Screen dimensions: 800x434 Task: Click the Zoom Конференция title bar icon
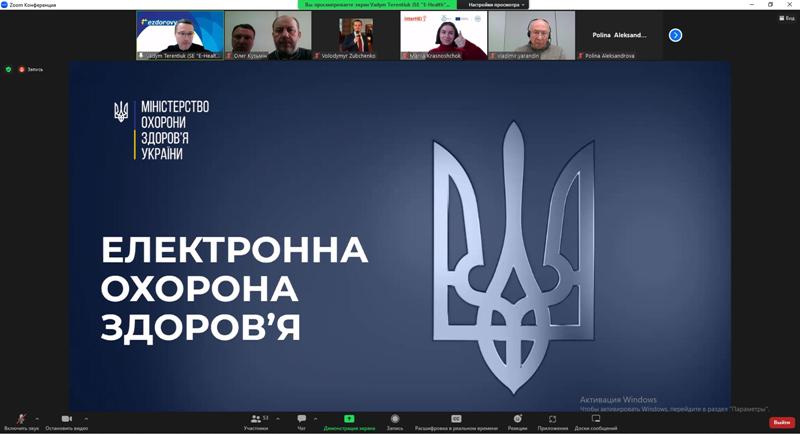[5, 5]
